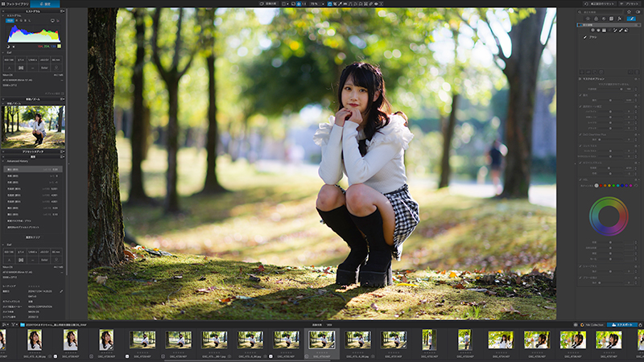Click the add new mask plus icon below mask list
Viewport: 644px width, 362px height.
click(x=582, y=72)
